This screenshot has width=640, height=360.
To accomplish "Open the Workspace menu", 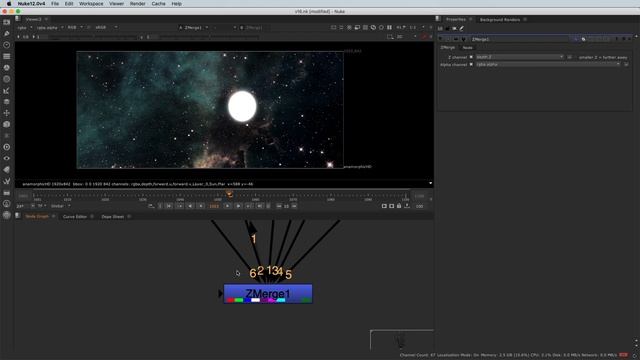I will click(x=91, y=4).
